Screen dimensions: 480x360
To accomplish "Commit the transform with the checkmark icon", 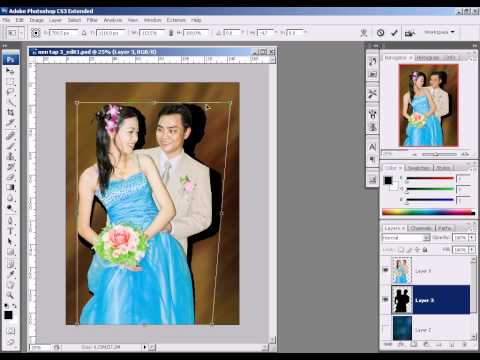I will click(394, 33).
